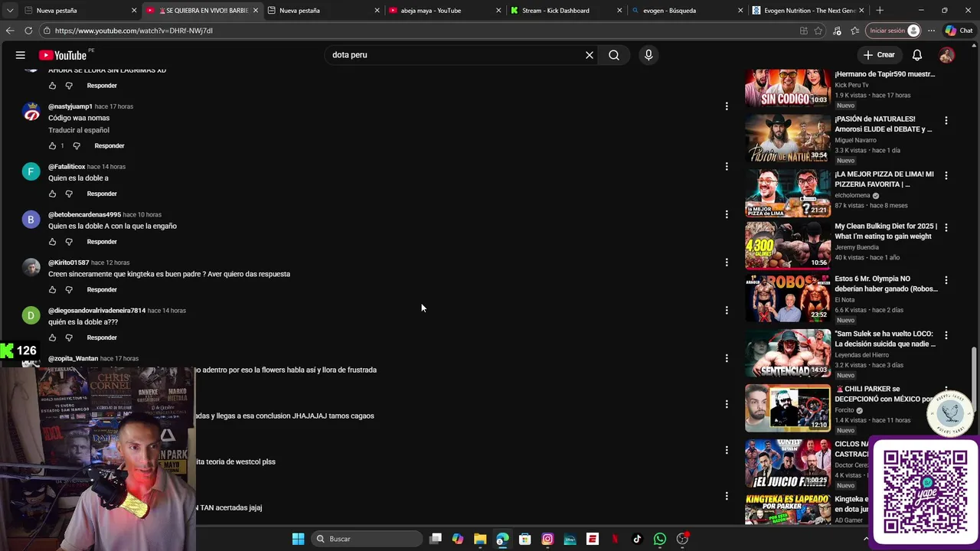Screen dimensions: 980x551
Task: Click the 'Iniciar sesión' browser profile button
Action: coord(893,31)
